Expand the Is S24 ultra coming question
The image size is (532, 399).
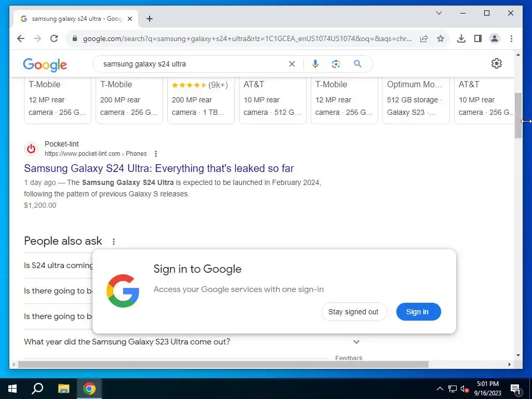click(58, 265)
